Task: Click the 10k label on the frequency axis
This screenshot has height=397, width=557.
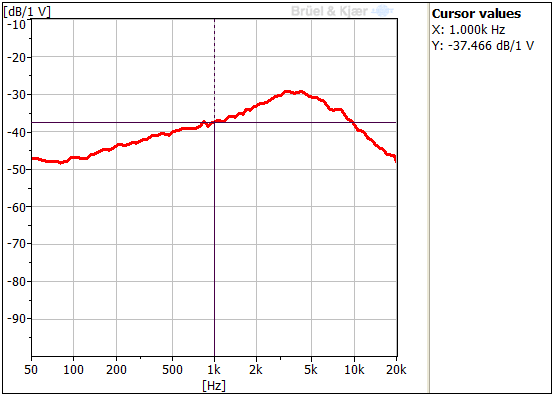Action: coord(354,370)
